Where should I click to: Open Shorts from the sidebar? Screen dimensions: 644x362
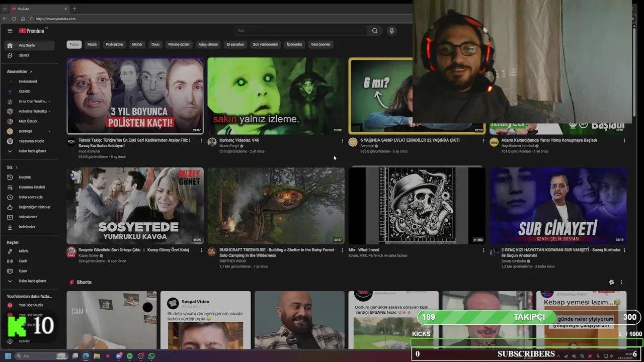[29, 55]
